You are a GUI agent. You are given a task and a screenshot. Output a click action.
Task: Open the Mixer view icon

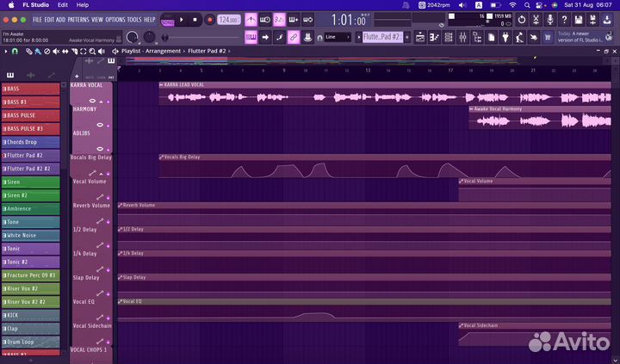tap(462, 38)
